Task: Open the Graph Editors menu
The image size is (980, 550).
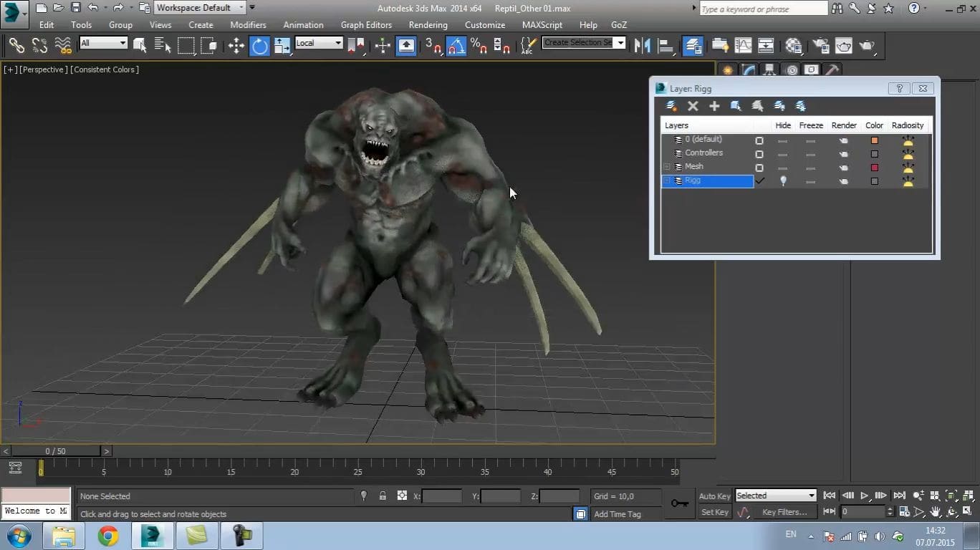Action: point(366,24)
